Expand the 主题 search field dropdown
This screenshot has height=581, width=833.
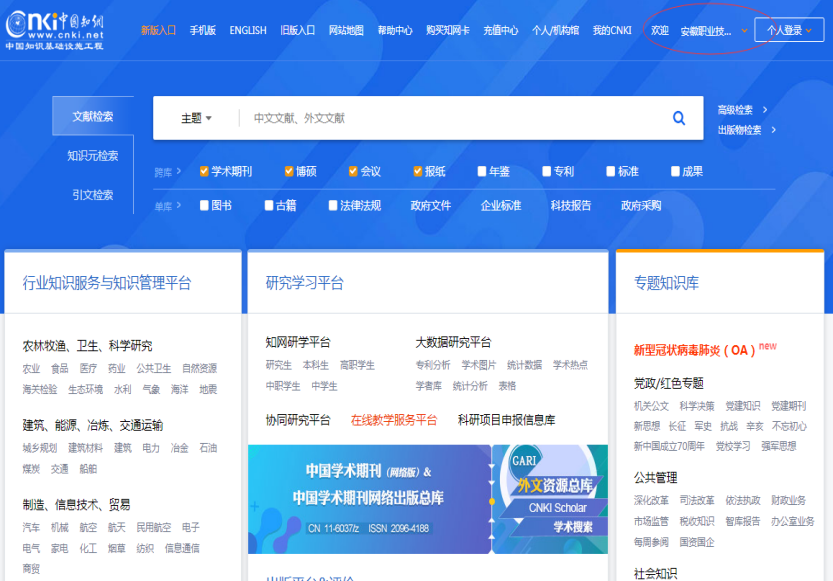[196, 118]
